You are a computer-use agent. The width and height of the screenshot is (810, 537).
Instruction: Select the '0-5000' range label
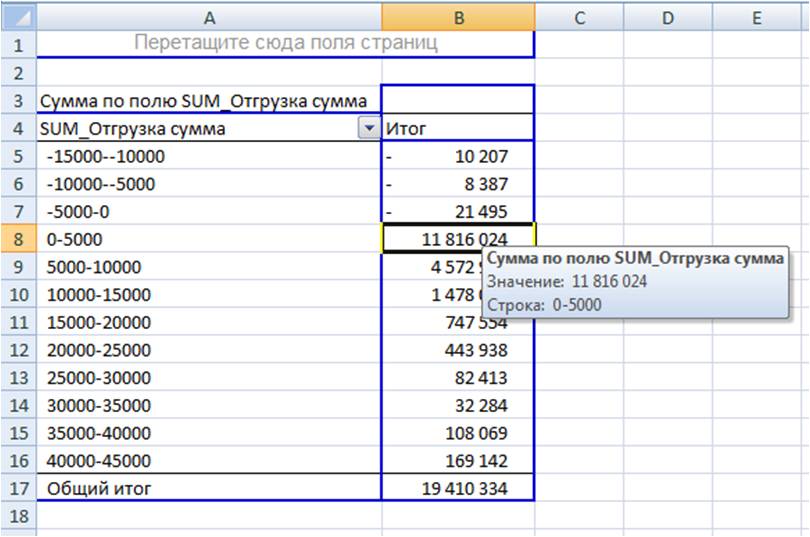tap(209, 239)
